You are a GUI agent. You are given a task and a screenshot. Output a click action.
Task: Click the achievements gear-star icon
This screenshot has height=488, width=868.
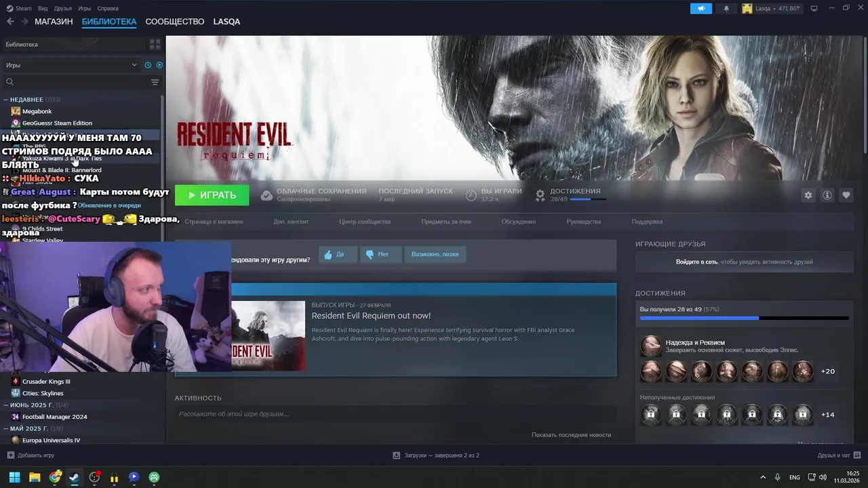[x=540, y=195]
